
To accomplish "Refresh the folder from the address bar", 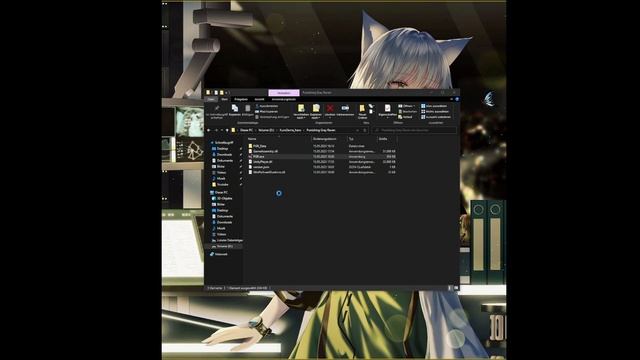I will (365, 130).
